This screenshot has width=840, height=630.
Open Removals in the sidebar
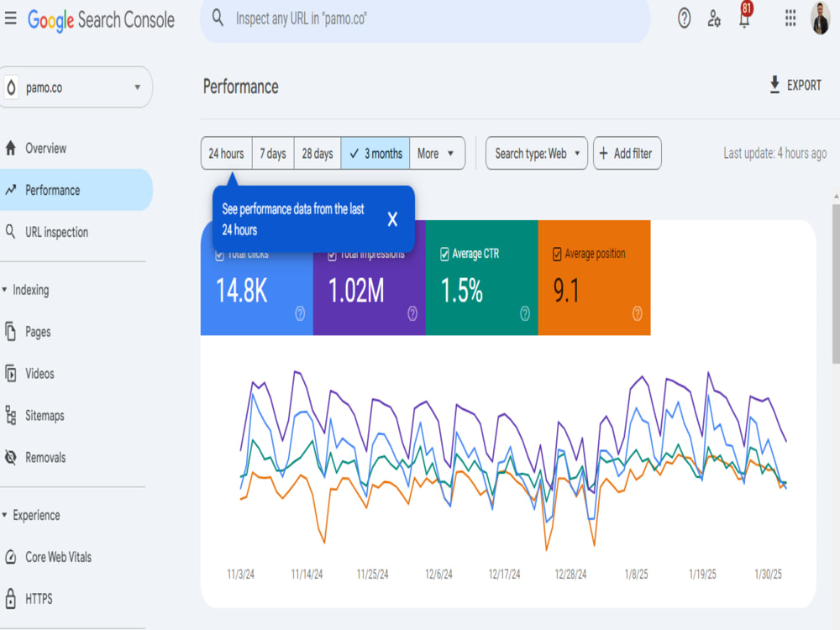pyautogui.click(x=75, y=457)
